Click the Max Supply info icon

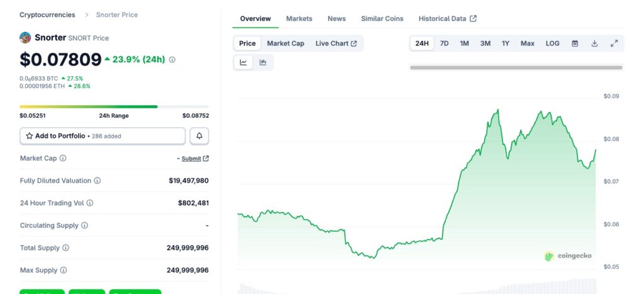[x=64, y=270]
